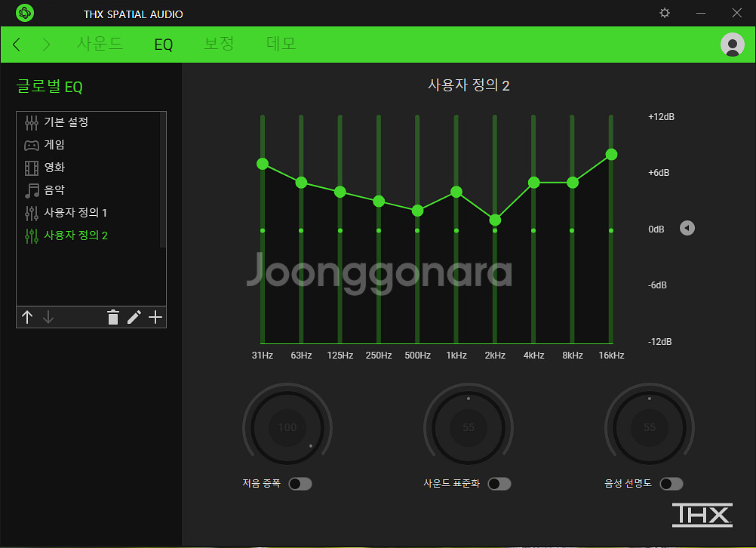
Task: Switch to the EQ tab
Action: point(164,45)
